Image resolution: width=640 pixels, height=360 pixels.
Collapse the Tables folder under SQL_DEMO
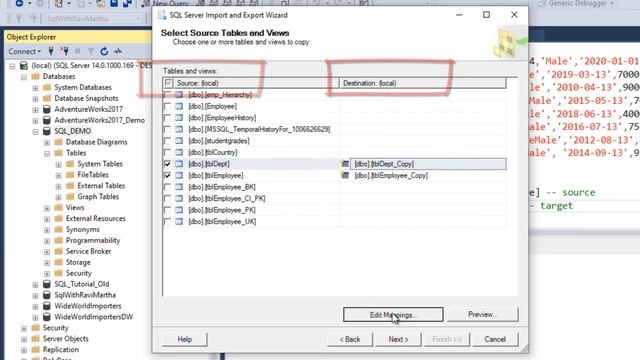[x=47, y=153]
